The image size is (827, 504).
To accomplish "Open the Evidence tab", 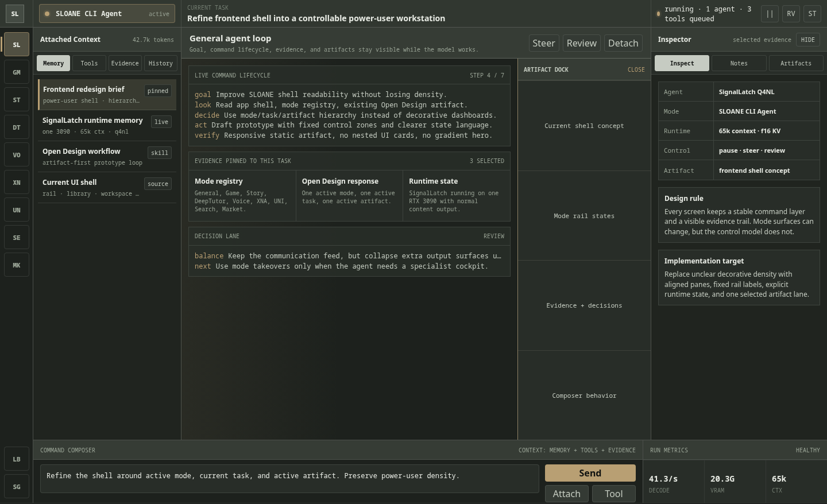I will (x=125, y=63).
